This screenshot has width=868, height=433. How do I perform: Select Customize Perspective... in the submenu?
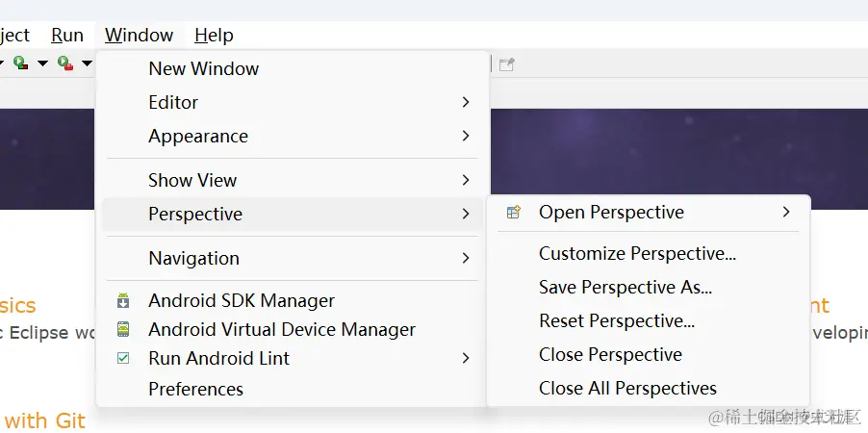(637, 254)
